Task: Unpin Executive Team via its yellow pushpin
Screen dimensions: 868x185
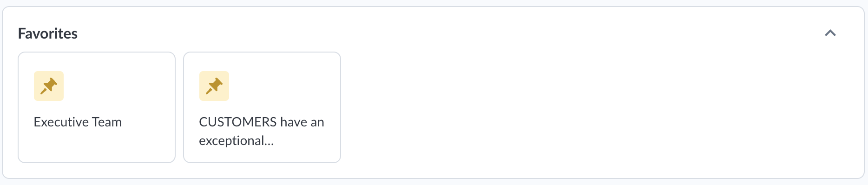Action: 49,86
